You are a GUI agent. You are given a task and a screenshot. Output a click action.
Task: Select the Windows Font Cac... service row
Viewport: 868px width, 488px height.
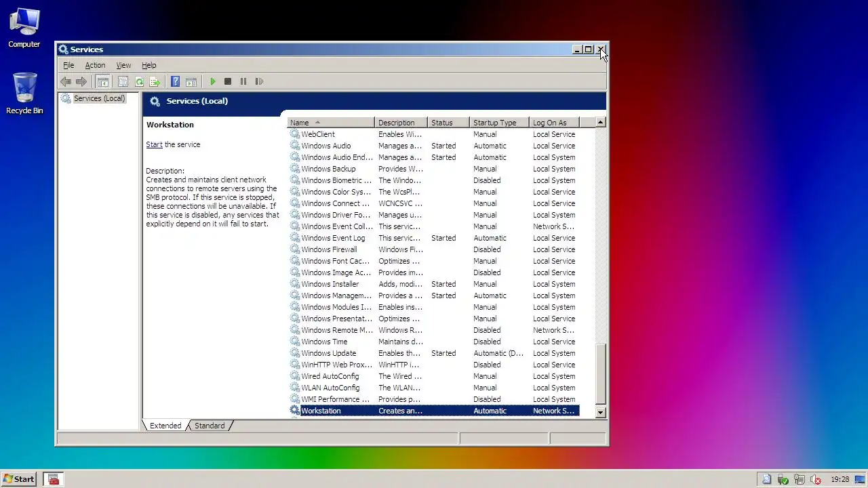tap(434, 261)
